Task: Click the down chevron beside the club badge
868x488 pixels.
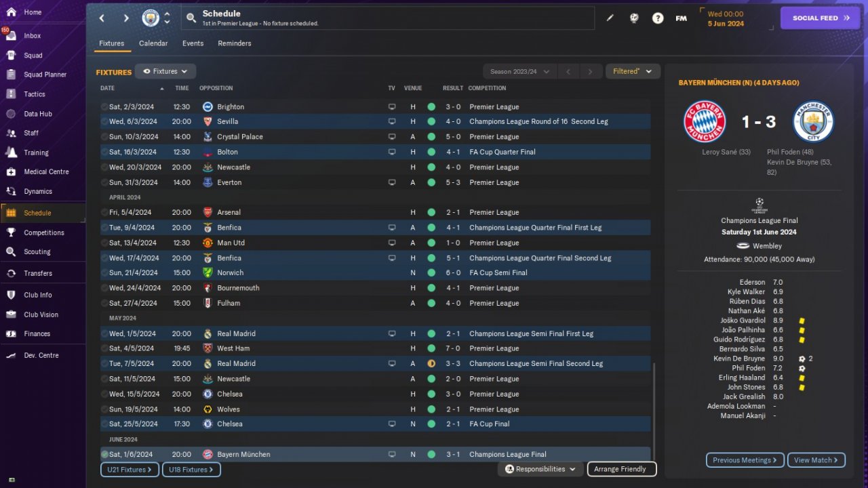Action: (167, 23)
